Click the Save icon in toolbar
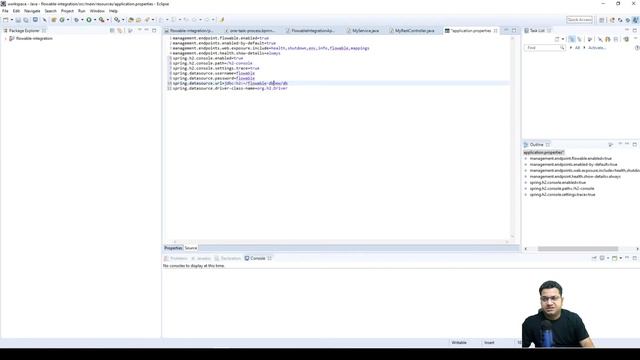 (18, 20)
